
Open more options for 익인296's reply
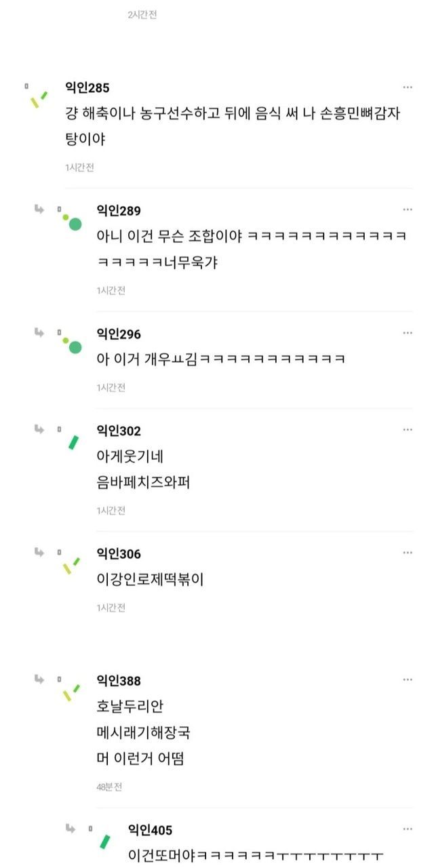(x=408, y=333)
